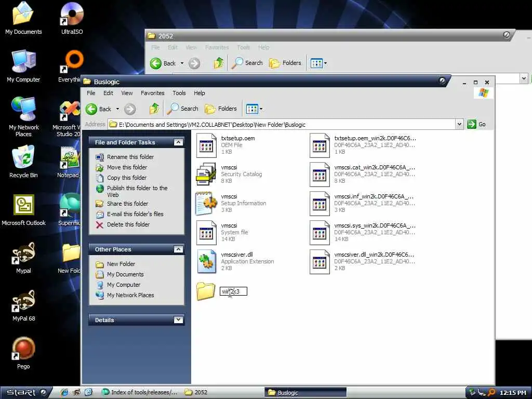Select the txtsetup.oem file icon
532x399 pixels.
pos(206,145)
